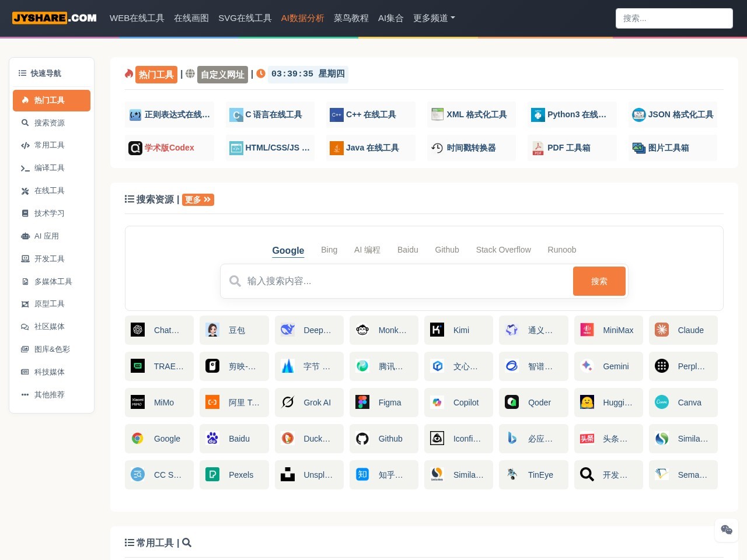Open the Copilot shortcut

pyautogui.click(x=459, y=402)
